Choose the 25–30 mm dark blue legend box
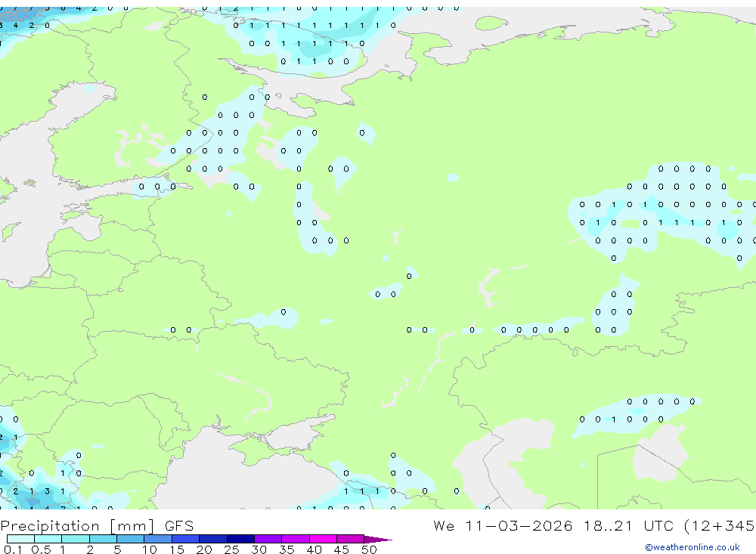The width and height of the screenshot is (756, 554). pos(240,539)
